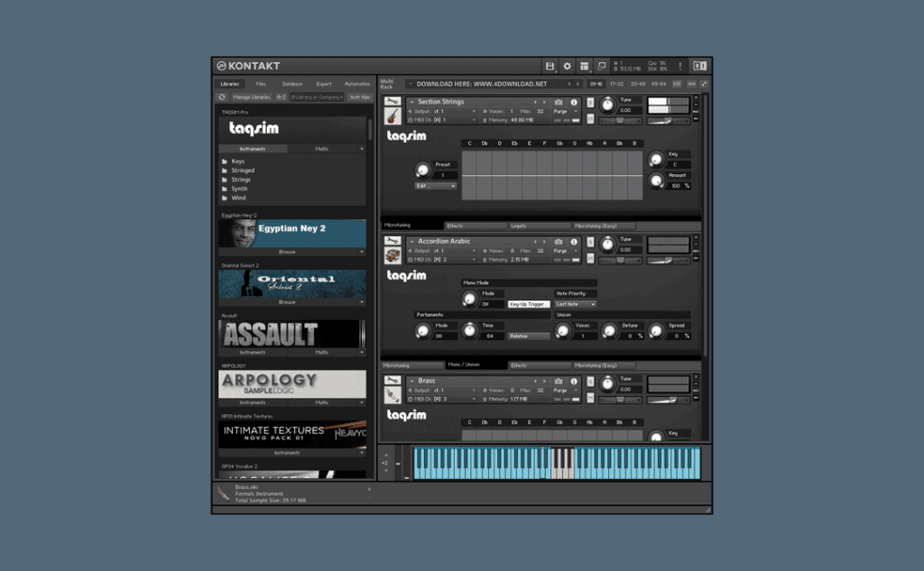The width and height of the screenshot is (924, 571).
Task: Open Accordion Arabic MIDI channel dropdown
Action: coord(444,260)
